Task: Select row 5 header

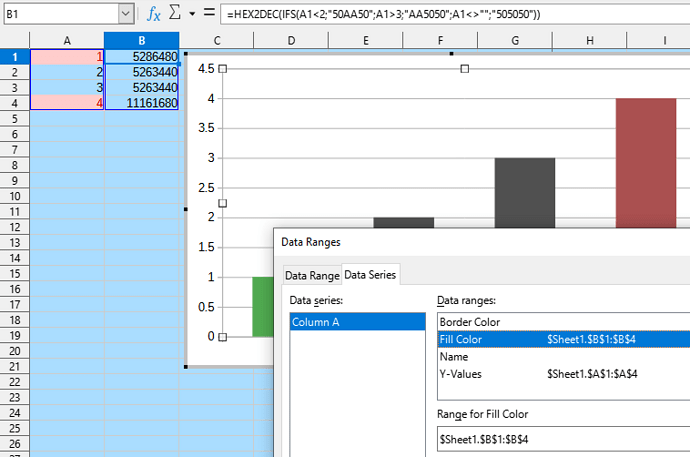Action: [x=15, y=119]
